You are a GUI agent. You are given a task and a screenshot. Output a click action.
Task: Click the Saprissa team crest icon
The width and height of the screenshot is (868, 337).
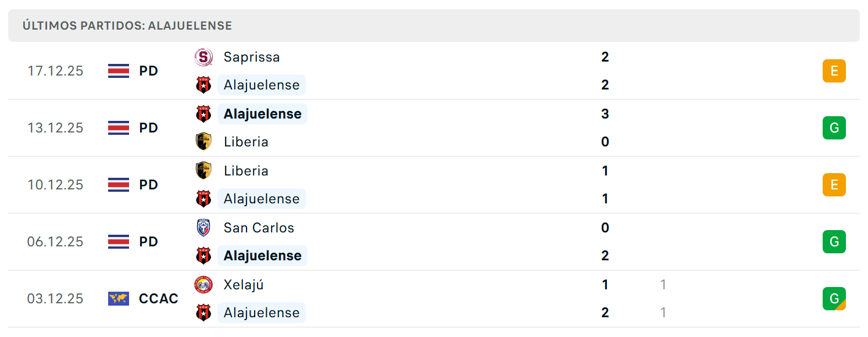point(203,57)
